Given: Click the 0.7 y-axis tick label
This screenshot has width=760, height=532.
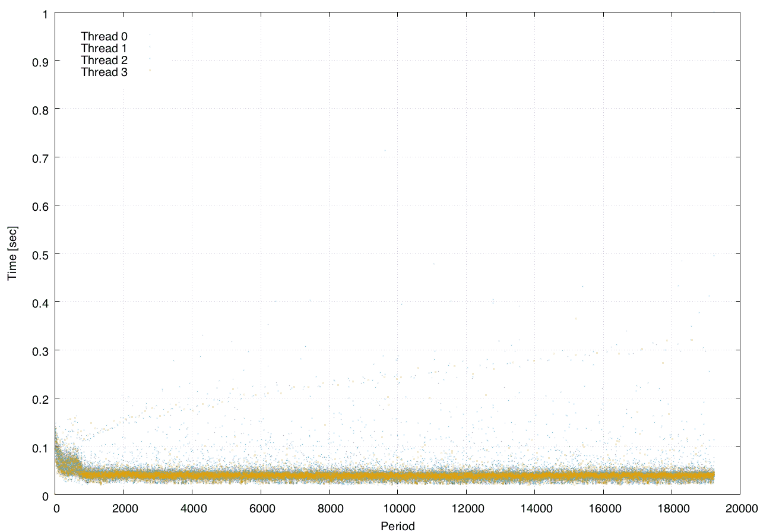Looking at the screenshot, I should tap(40, 157).
